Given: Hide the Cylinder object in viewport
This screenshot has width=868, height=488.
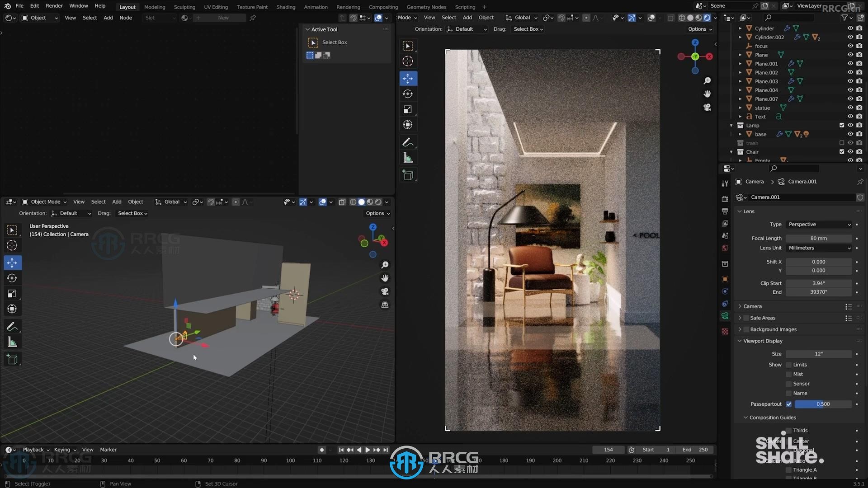Looking at the screenshot, I should [850, 28].
